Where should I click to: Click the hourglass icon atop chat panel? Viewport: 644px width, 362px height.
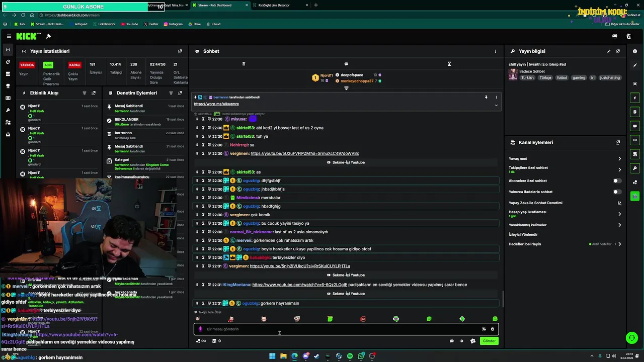[449, 64]
